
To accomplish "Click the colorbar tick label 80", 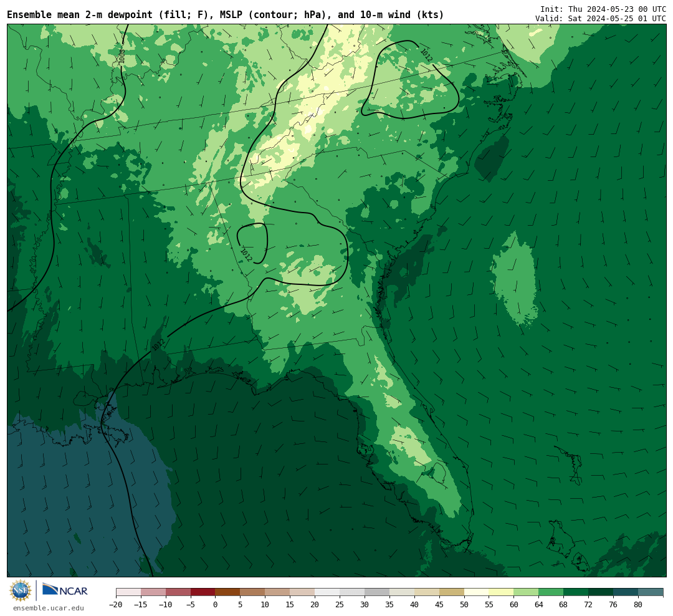I will 639,604.
